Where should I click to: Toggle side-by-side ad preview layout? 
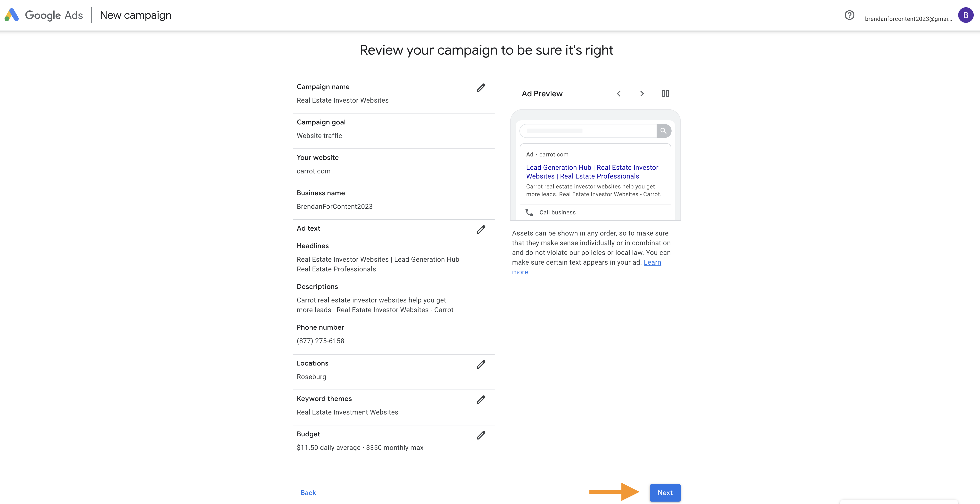[665, 94]
